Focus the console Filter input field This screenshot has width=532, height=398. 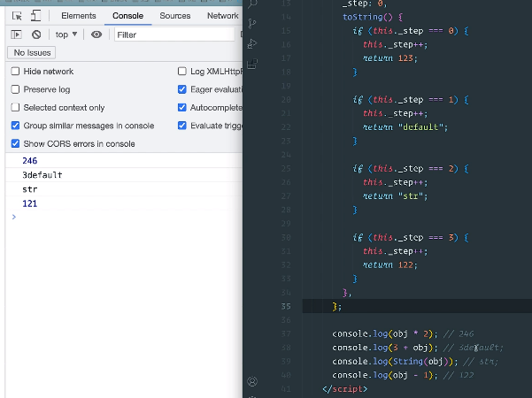pyautogui.click(x=174, y=34)
